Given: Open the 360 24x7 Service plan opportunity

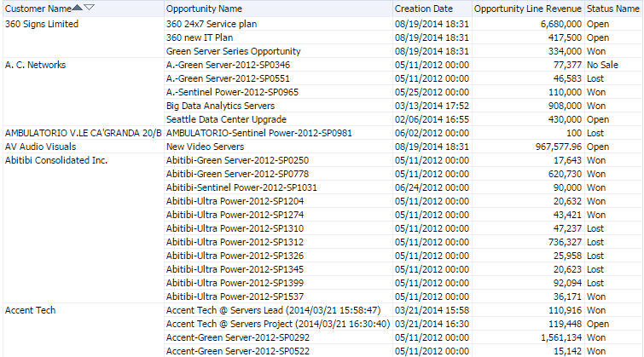Looking at the screenshot, I should (211, 24).
